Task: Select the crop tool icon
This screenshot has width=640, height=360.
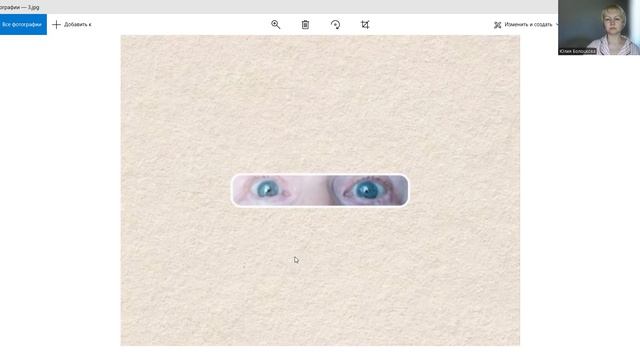Action: click(365, 25)
